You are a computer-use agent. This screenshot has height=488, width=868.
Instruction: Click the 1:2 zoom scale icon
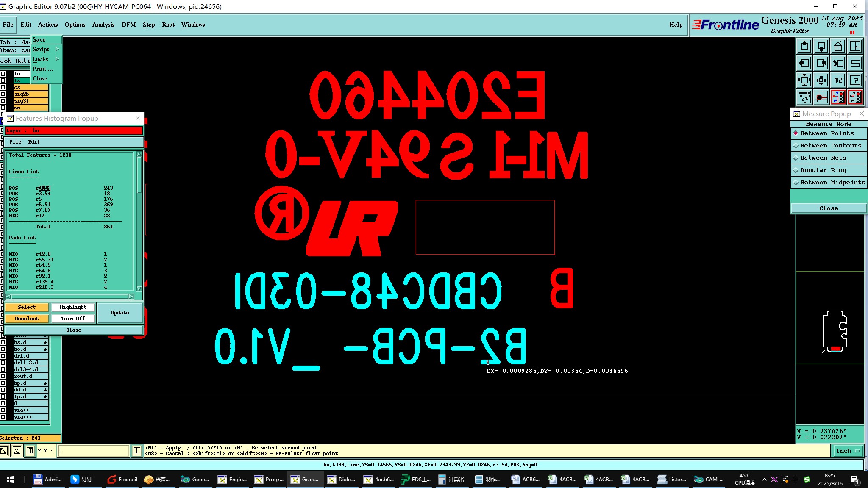838,80
